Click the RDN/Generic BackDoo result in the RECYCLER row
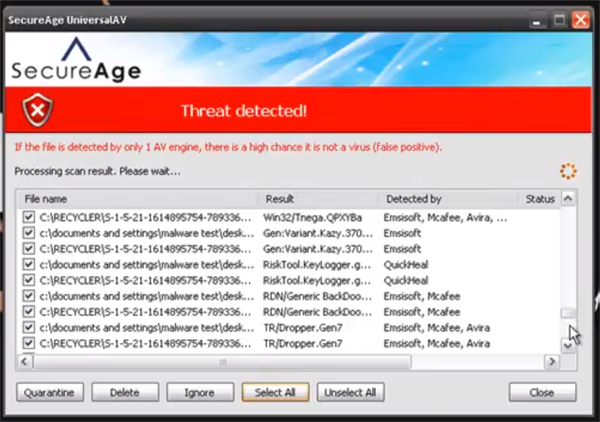Screen dimensions: 600x422 pos(317,312)
